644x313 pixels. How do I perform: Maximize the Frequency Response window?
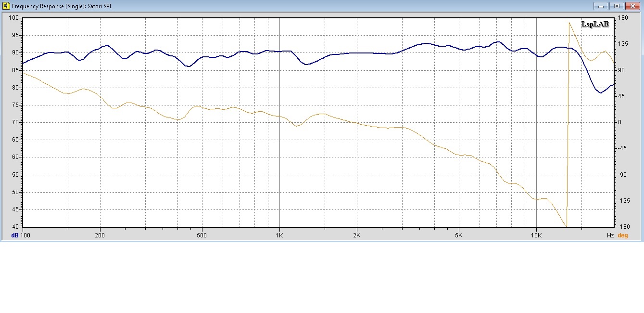617,6
